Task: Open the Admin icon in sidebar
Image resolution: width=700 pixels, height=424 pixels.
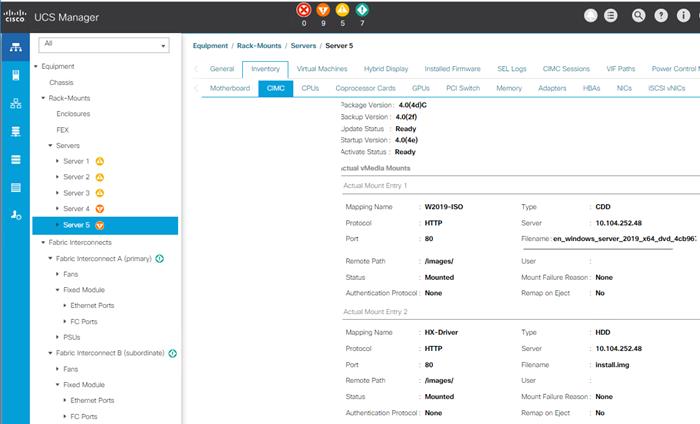Action: pos(16,215)
